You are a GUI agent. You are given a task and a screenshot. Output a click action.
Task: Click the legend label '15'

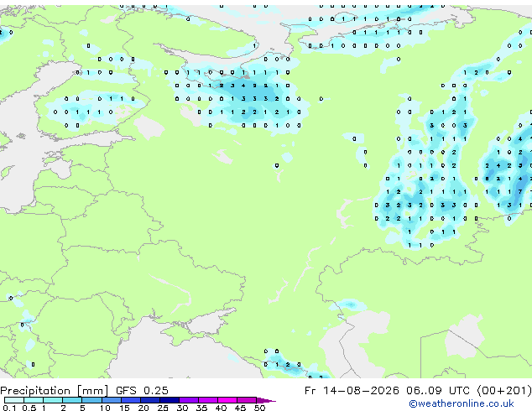(124, 408)
